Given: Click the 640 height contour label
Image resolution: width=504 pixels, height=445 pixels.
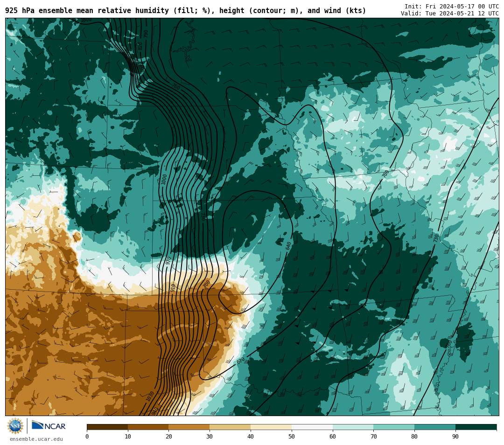Looking at the screenshot, I should click(x=288, y=246).
